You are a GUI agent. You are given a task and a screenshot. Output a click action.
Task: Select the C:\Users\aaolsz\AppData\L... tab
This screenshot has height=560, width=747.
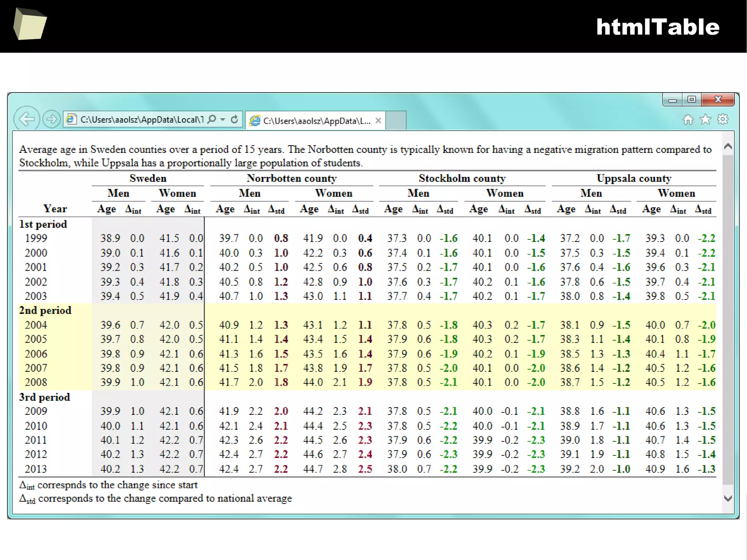(316, 121)
